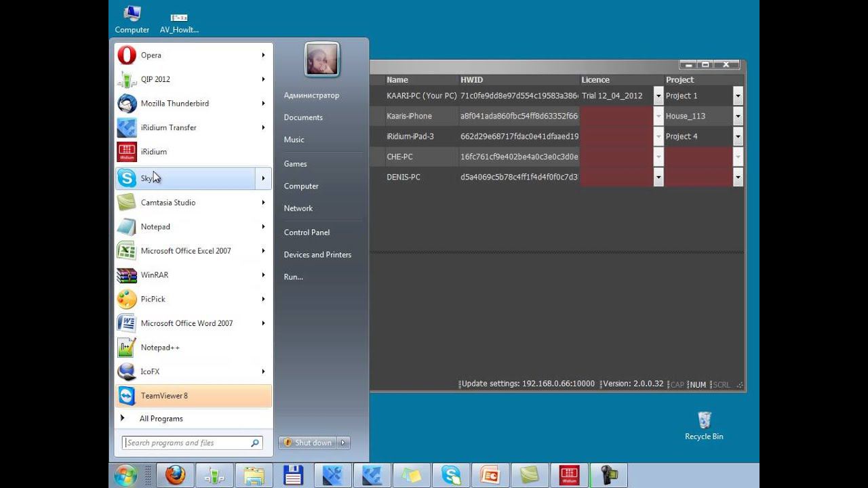Open Microsoft Office Word 2007

coord(193,323)
